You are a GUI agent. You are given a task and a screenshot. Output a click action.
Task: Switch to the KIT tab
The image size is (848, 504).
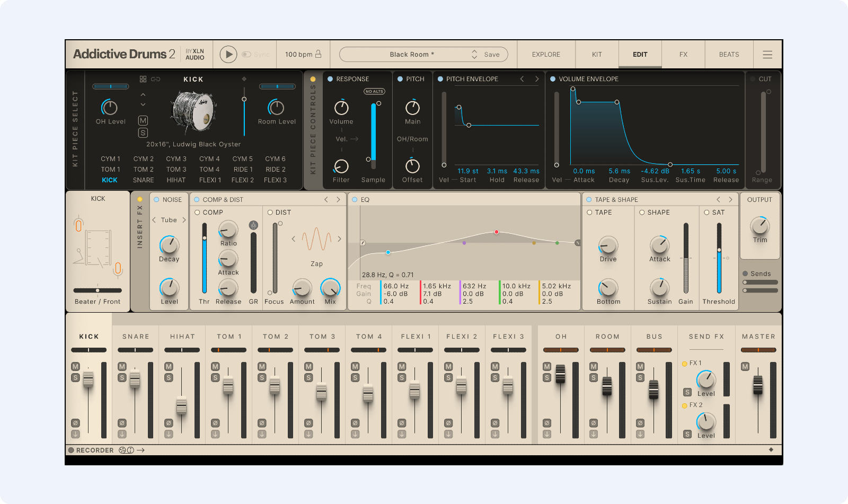click(597, 55)
